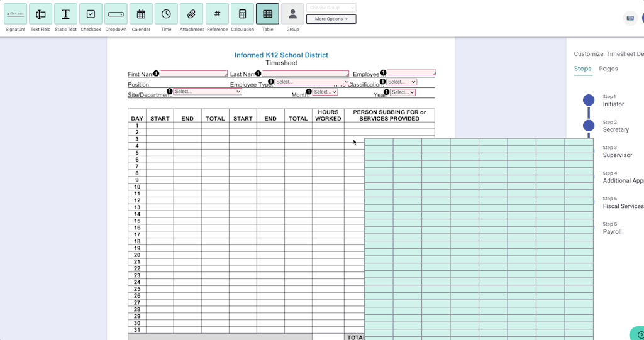Viewport: 644px width, 340px height.
Task: Click the step badge on Month field
Action: coord(309,92)
